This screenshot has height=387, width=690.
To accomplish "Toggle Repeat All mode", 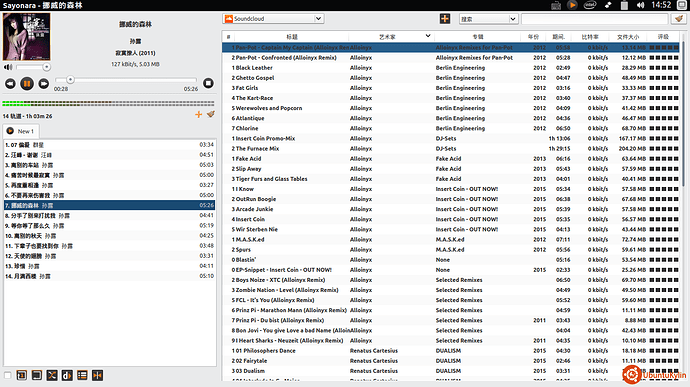I will 37,375.
